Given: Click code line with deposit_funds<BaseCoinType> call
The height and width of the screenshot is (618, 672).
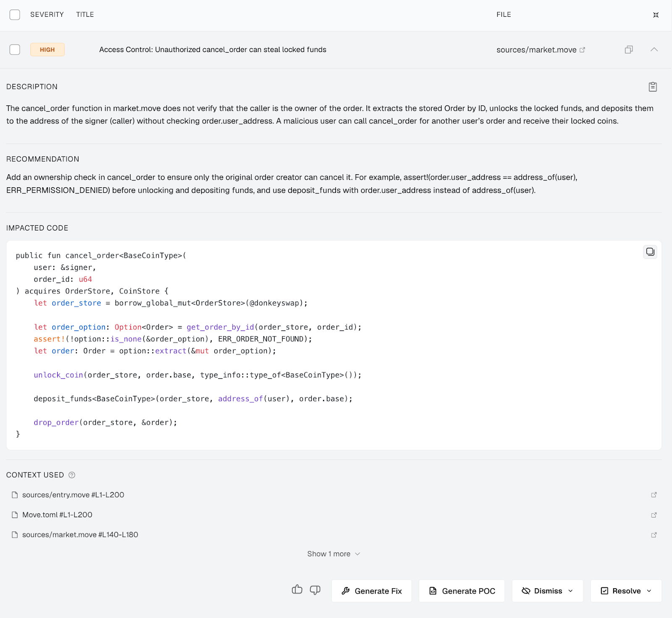Looking at the screenshot, I should 193,399.
